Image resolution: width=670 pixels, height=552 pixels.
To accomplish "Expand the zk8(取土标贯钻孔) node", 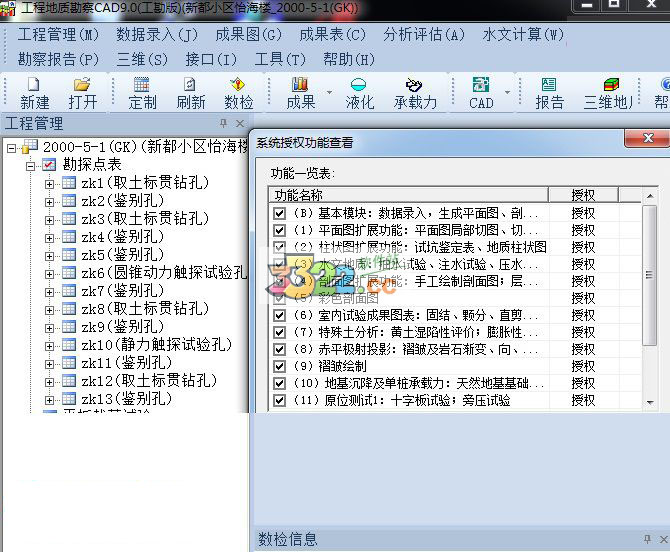I will click(49, 310).
